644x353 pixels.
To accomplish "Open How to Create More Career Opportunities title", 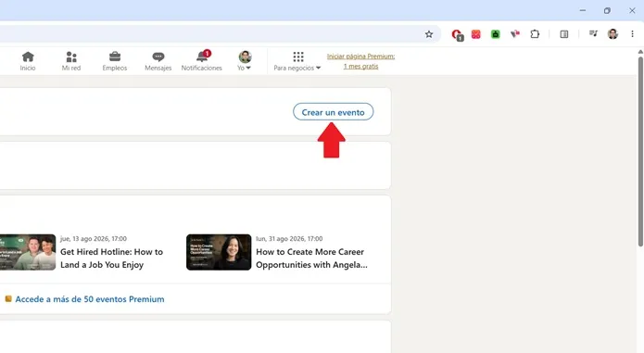I will [311, 258].
